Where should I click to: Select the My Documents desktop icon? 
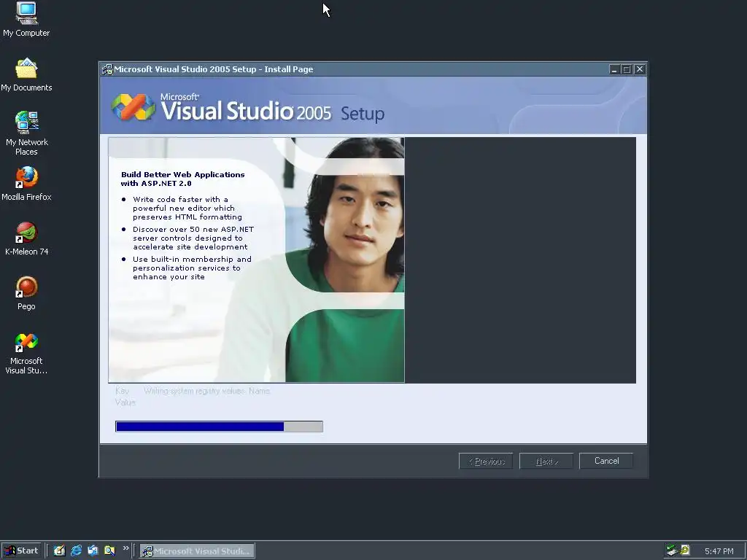(26, 74)
